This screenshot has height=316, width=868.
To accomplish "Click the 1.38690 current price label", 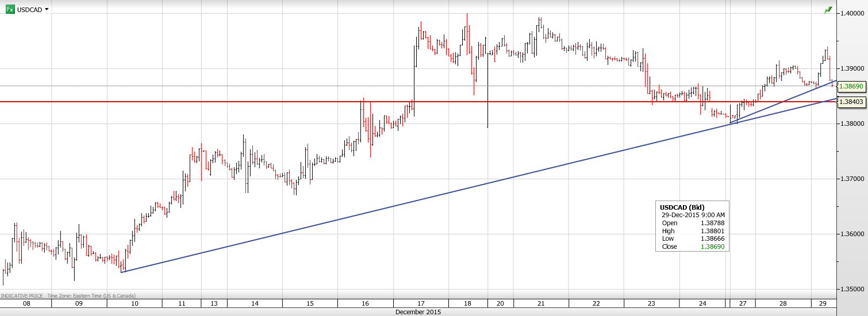I will [x=851, y=86].
